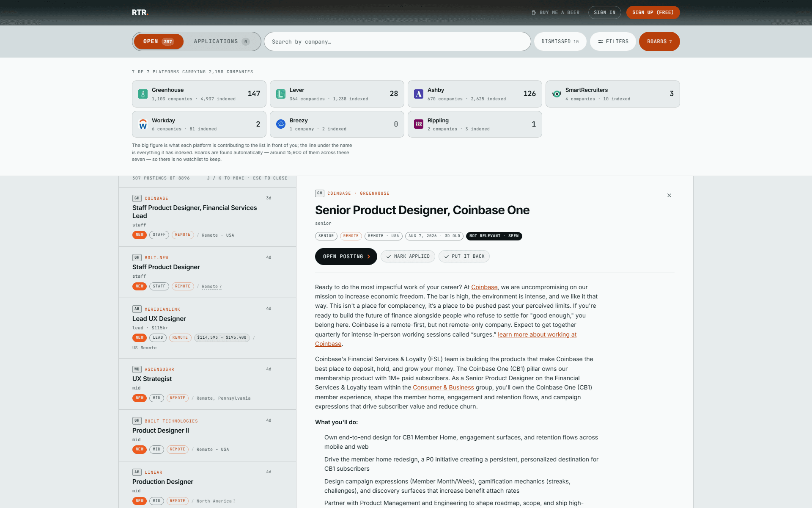Click the Remote · USA tag in detail
Screen dimensions: 812x508
[x=383, y=236]
